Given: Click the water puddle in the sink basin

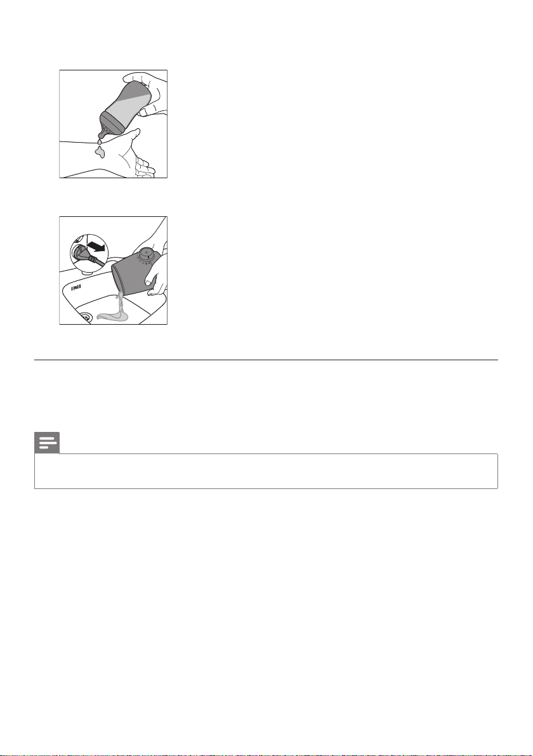Looking at the screenshot, I should 113,316.
